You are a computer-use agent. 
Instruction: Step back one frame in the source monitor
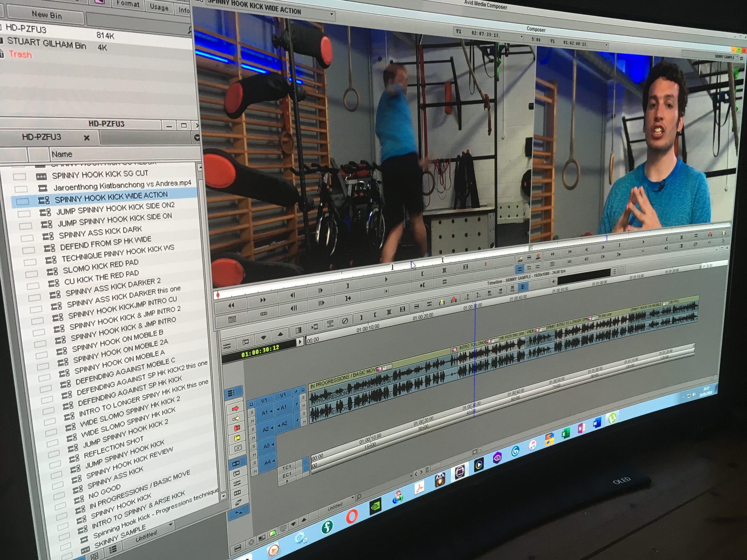(x=292, y=295)
